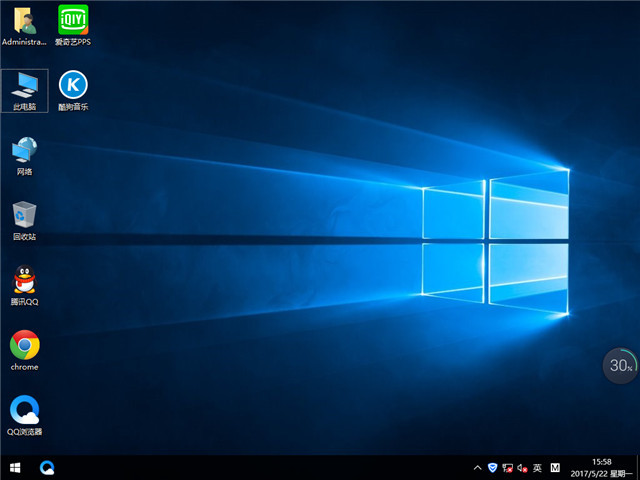Select the 此电脑 desktop icon

(x=24, y=91)
